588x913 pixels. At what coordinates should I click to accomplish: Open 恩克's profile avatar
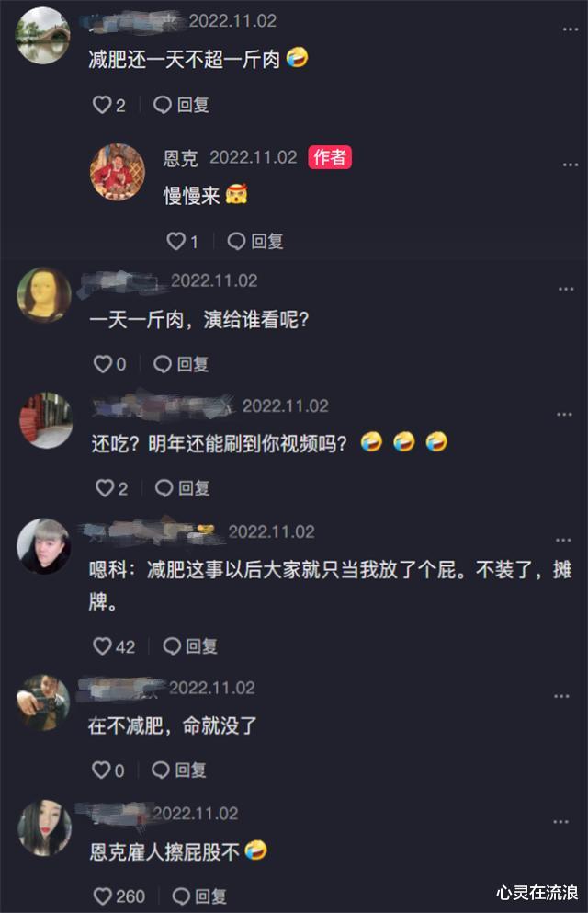[x=117, y=172]
